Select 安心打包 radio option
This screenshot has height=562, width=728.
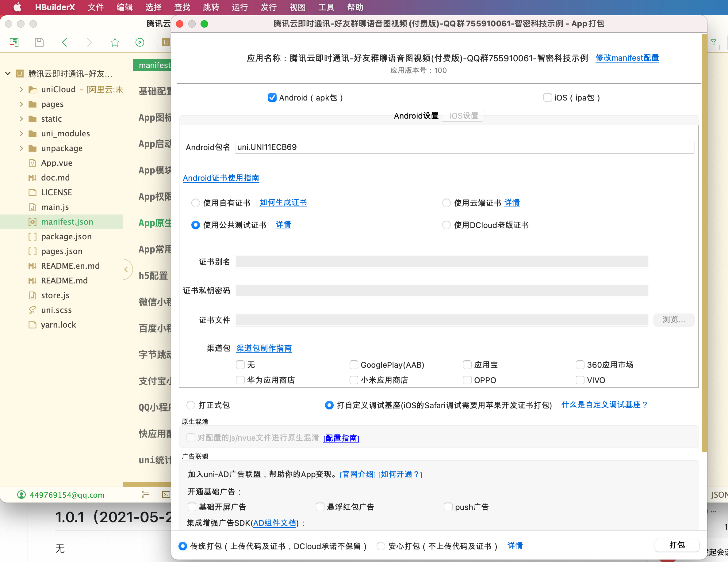(381, 546)
